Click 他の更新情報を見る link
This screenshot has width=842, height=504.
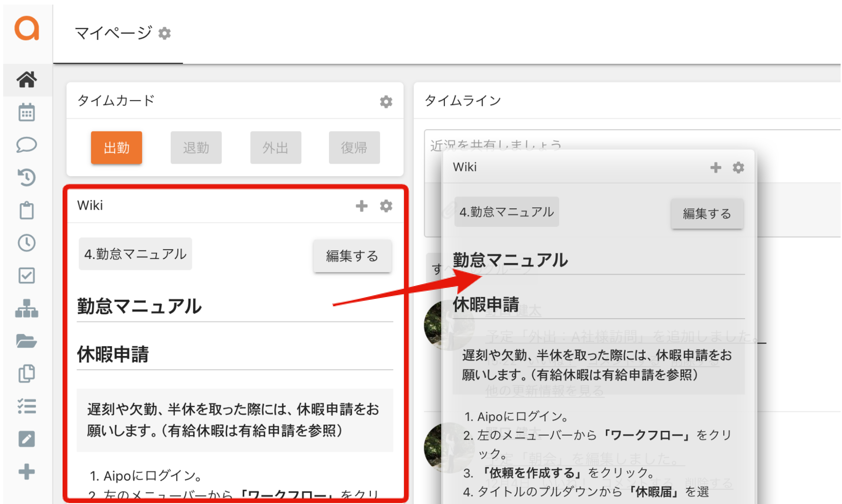pyautogui.click(x=544, y=391)
